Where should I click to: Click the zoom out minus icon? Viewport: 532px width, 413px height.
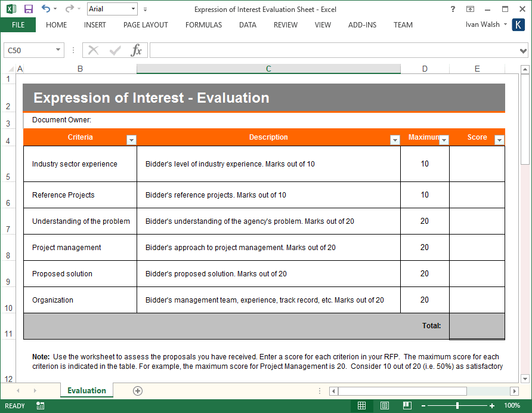[423, 406]
